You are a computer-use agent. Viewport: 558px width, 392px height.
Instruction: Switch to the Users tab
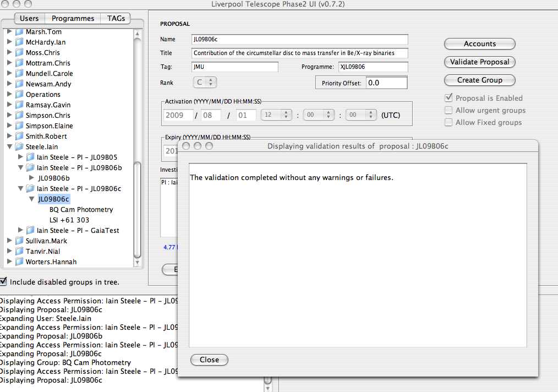(29, 18)
